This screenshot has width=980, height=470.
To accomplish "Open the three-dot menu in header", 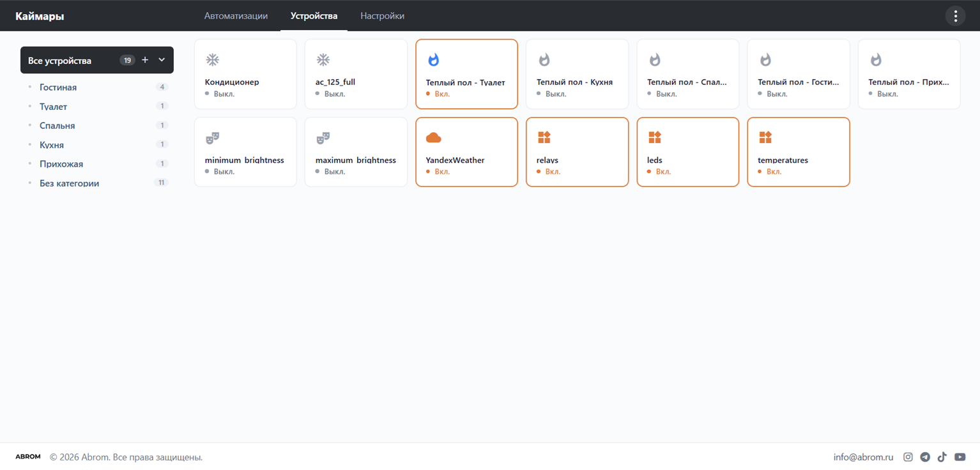I will [955, 16].
